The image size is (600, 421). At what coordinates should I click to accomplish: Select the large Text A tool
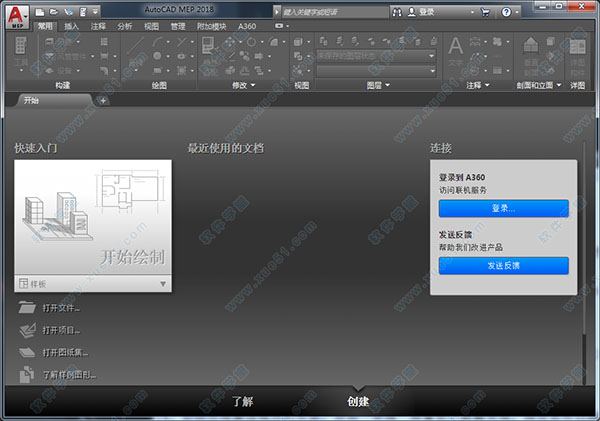coord(455,47)
